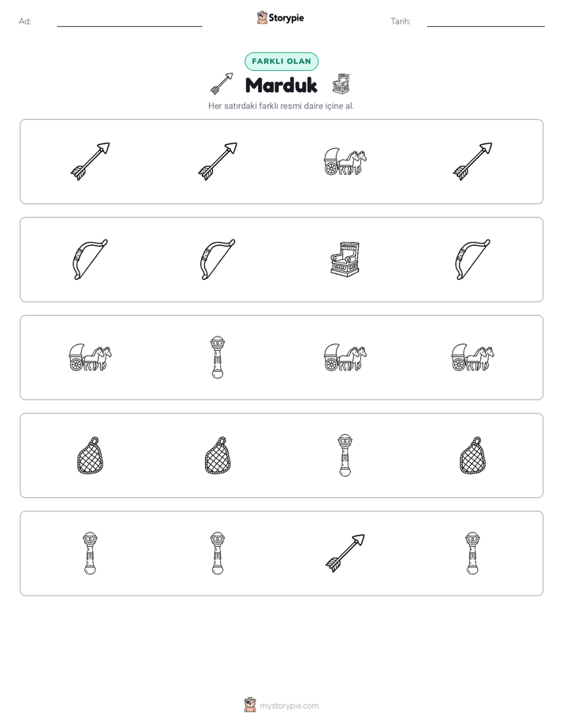Click the bear icon beside mystorypie.com
Image resolution: width=563 pixels, height=728 pixels.
click(250, 705)
